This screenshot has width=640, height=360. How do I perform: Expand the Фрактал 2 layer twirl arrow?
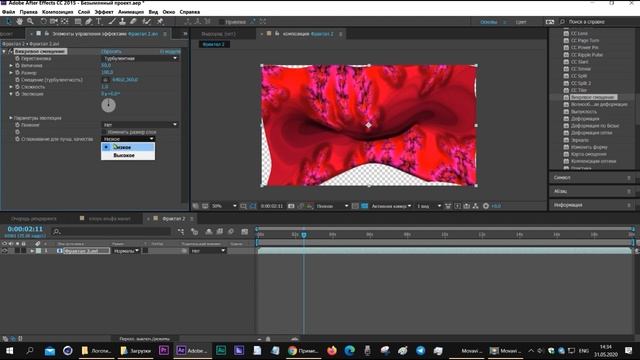(x=32, y=251)
